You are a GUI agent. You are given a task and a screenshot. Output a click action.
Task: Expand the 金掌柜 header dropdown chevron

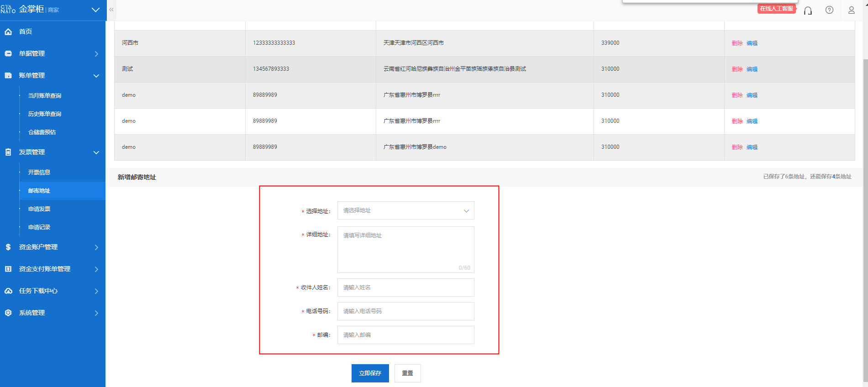point(95,10)
